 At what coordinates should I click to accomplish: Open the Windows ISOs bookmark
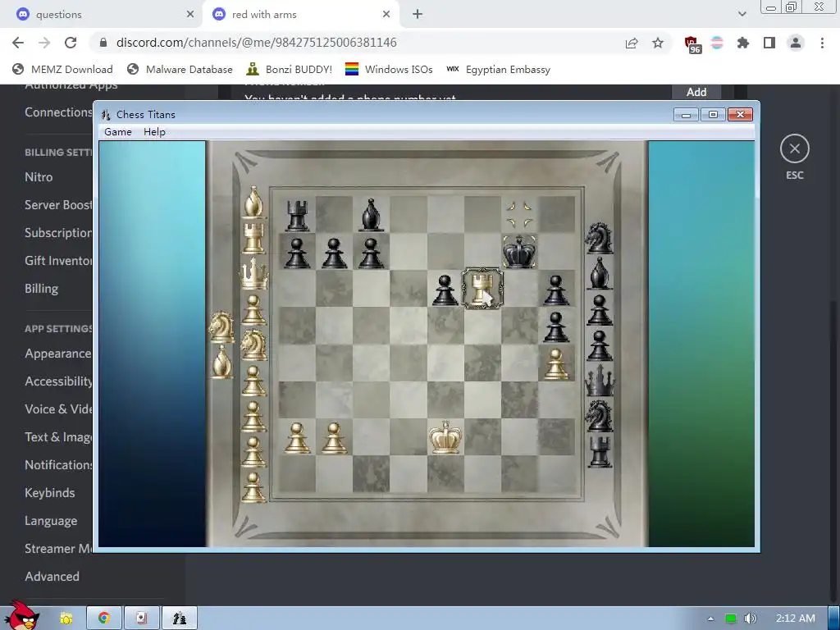[389, 69]
